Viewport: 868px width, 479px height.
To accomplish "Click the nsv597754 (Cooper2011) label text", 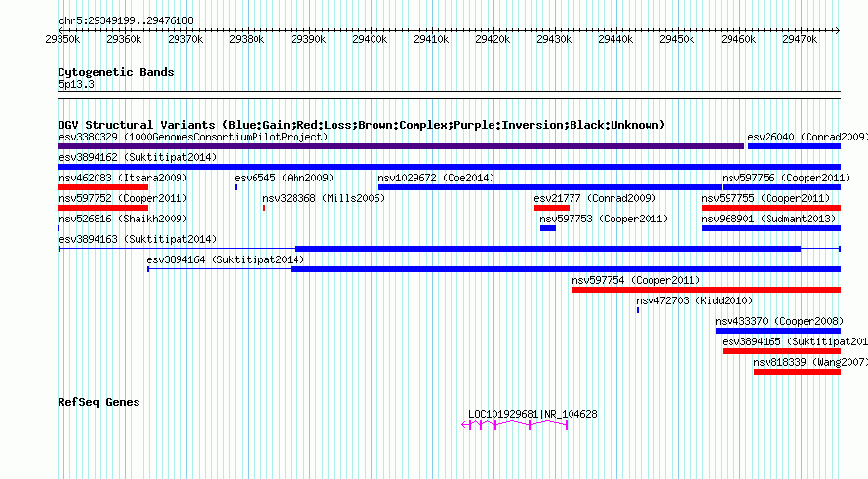I will 636,280.
